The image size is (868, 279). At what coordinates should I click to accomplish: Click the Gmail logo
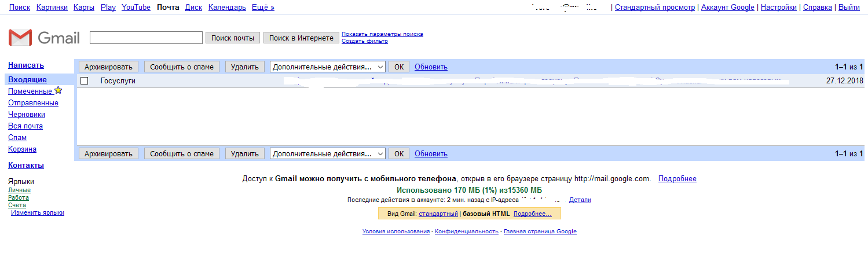tap(44, 38)
